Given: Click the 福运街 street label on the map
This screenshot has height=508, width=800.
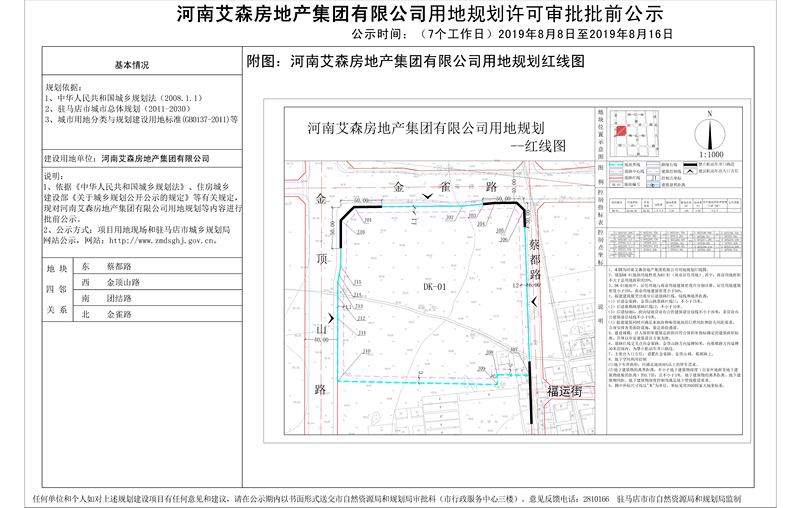Looking at the screenshot, I should (564, 392).
